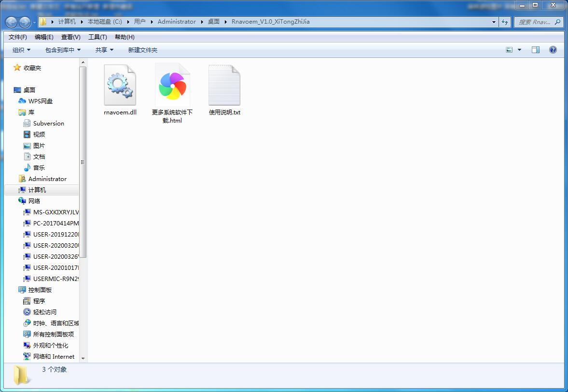Open recent pages dropdown beside Forward button
This screenshot has height=392, width=568.
pos(34,22)
